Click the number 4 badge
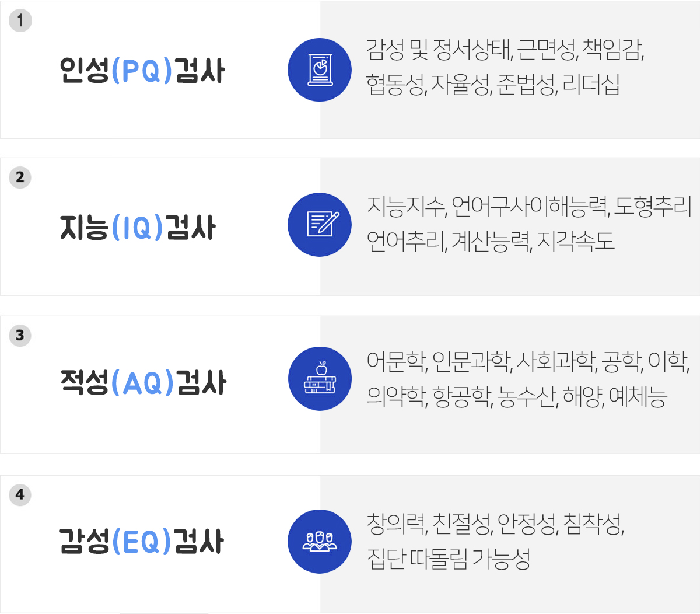The width and height of the screenshot is (700, 614). 20,494
